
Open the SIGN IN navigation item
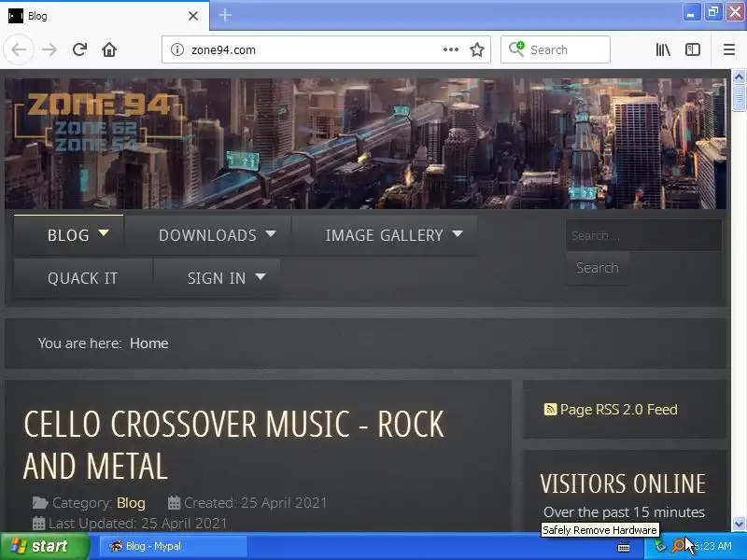pos(217,278)
